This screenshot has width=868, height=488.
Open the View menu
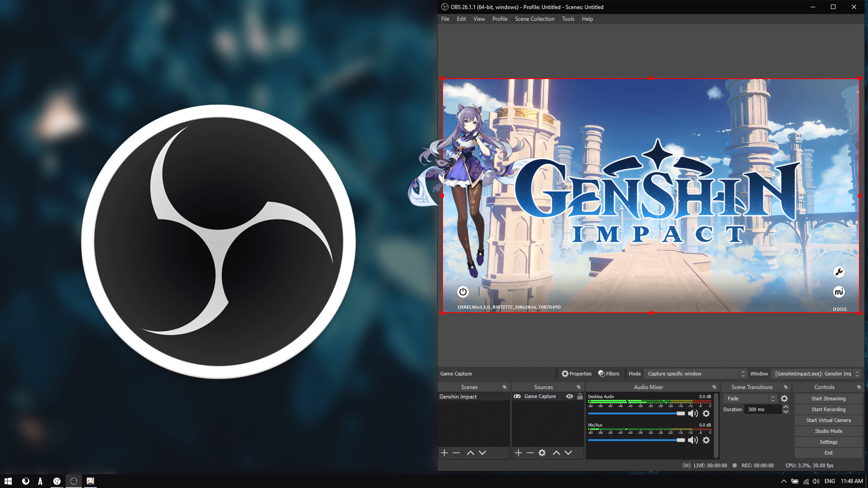coord(479,19)
